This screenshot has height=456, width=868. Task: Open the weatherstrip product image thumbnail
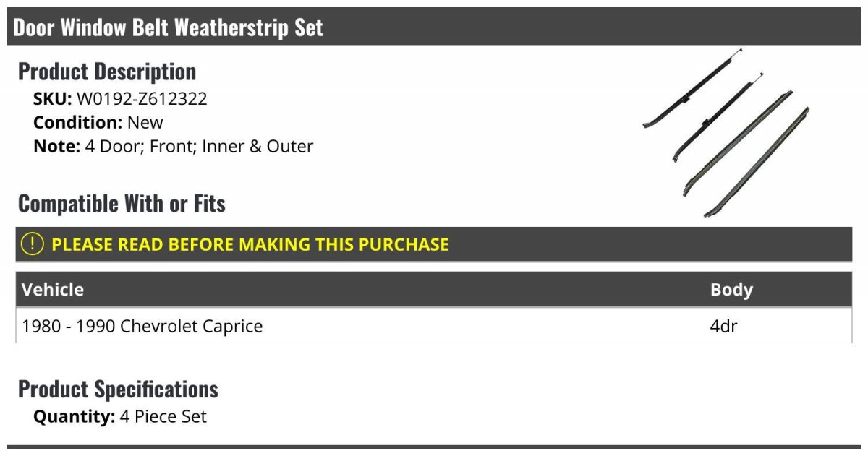coord(726,133)
